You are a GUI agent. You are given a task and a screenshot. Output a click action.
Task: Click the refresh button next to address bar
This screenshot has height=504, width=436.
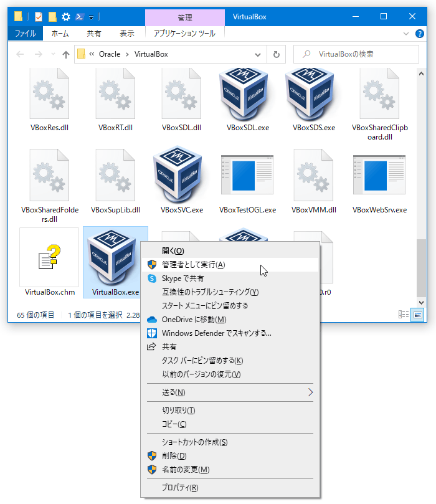pyautogui.click(x=277, y=54)
